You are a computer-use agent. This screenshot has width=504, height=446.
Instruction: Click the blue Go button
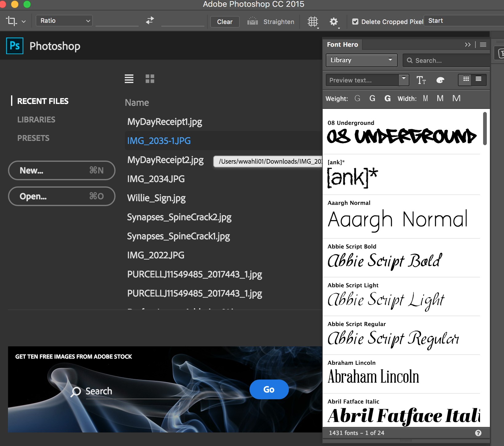point(269,389)
